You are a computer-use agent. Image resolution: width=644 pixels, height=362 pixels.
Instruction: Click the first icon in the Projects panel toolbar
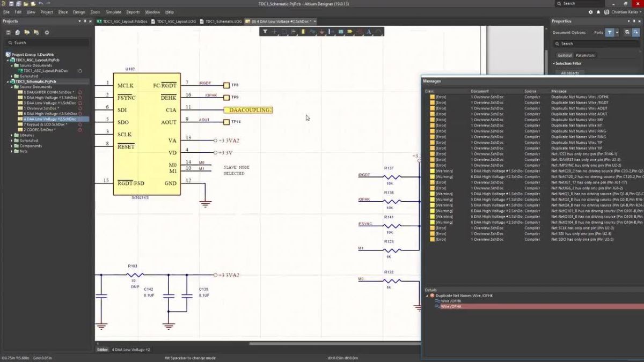point(8,32)
